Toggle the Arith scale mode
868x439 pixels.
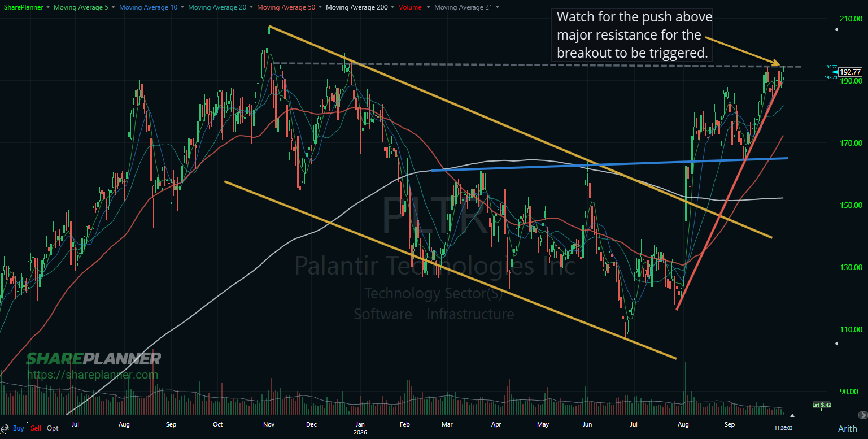tap(847, 428)
